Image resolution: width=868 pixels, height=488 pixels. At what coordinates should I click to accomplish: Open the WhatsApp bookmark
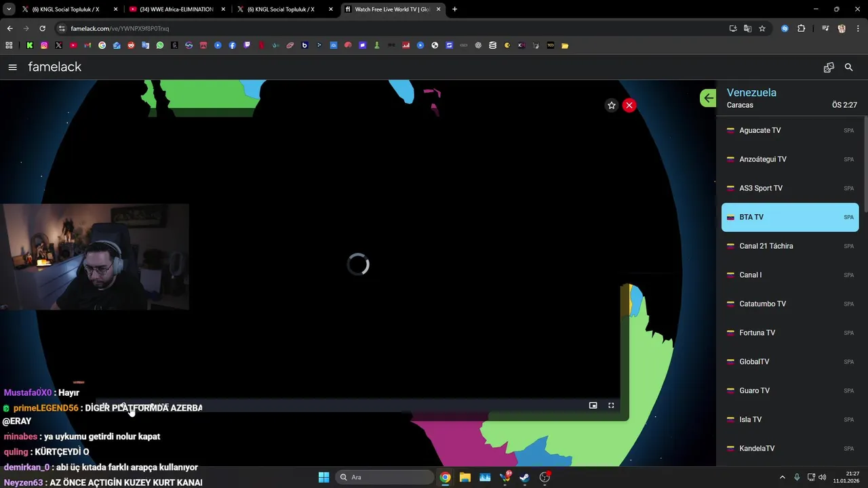coord(160,45)
